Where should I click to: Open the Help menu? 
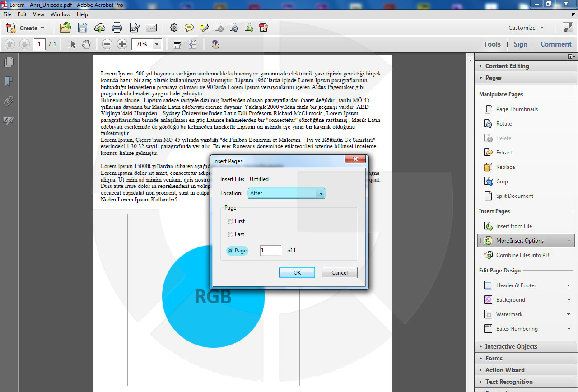82,14
